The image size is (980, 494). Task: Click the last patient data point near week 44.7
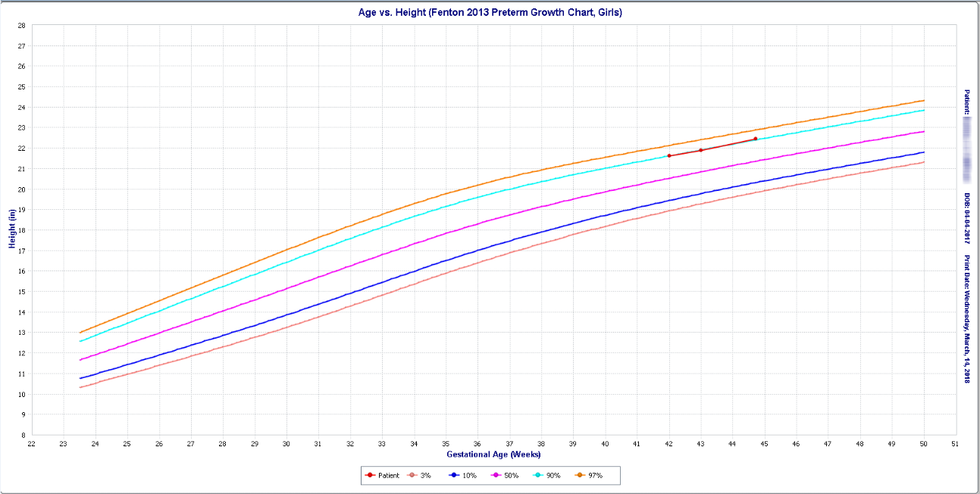point(755,139)
